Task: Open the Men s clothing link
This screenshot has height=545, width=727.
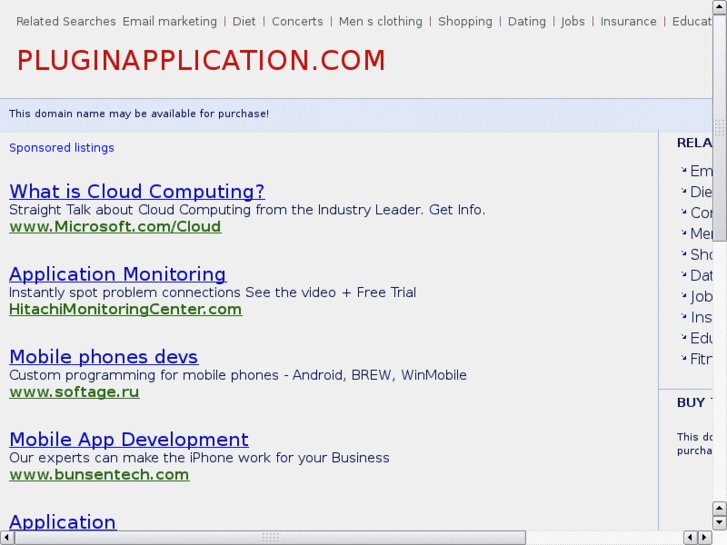Action: point(381,22)
